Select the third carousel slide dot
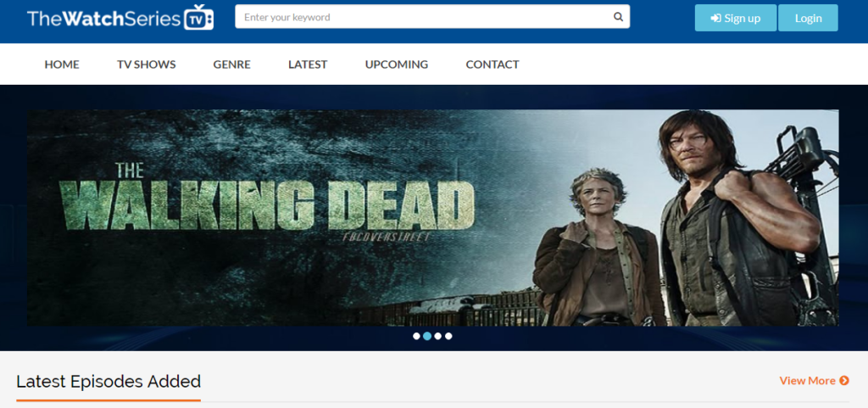868x408 pixels. (438, 336)
